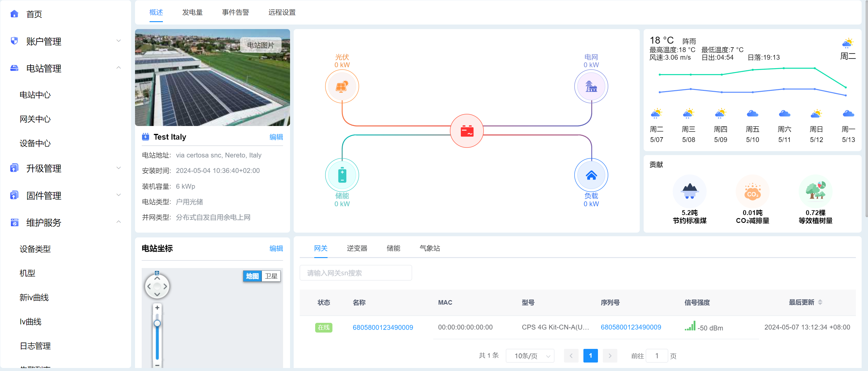Click the station photo thumbnail
The image size is (868, 371).
click(x=212, y=78)
